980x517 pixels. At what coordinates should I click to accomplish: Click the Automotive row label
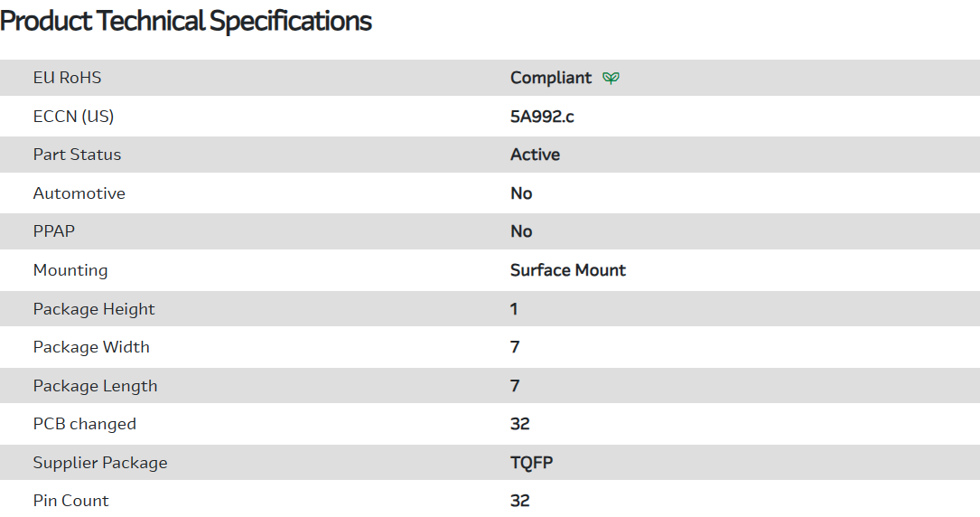tap(79, 193)
